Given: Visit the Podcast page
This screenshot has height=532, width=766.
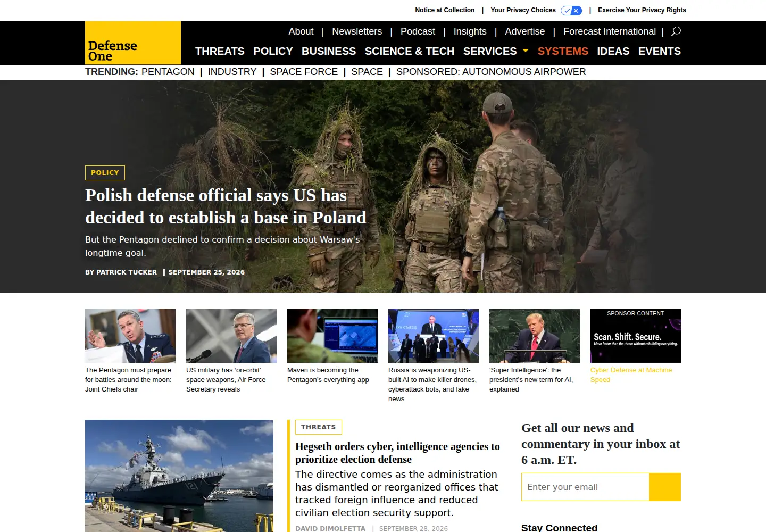Looking at the screenshot, I should click(x=418, y=31).
